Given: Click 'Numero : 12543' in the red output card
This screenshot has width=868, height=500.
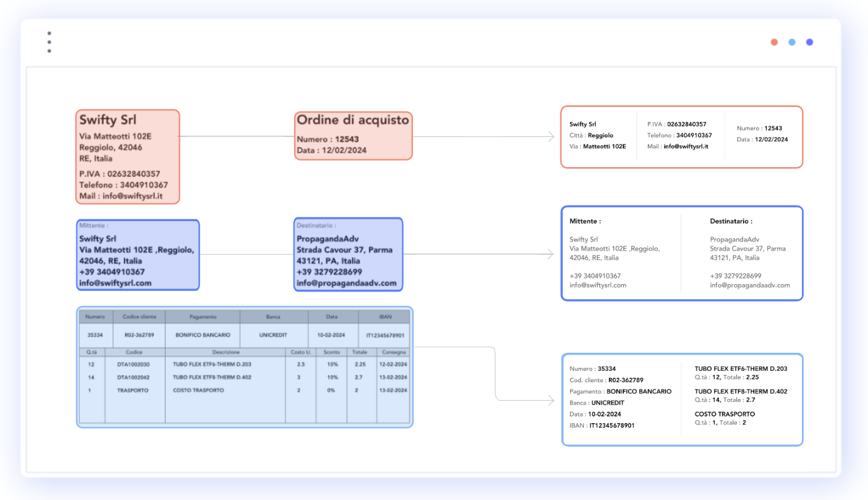Looking at the screenshot, I should coord(760,128).
